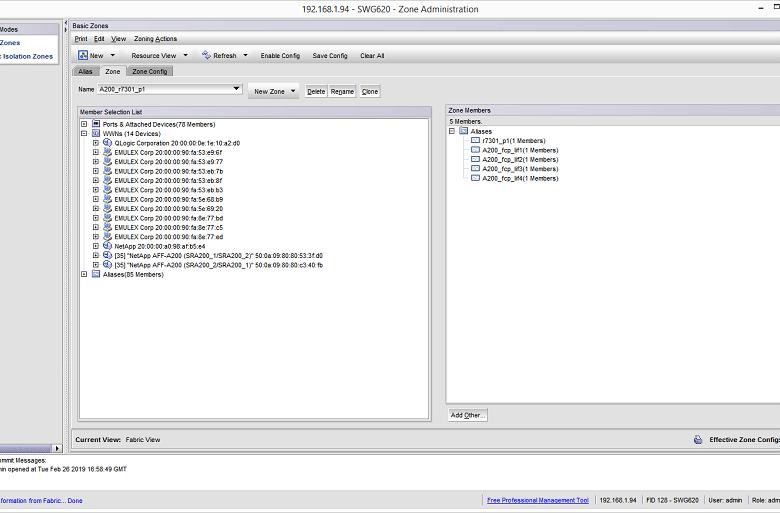Open the Zoning Actions menu
This screenshot has width=780, height=513.
[x=155, y=39]
